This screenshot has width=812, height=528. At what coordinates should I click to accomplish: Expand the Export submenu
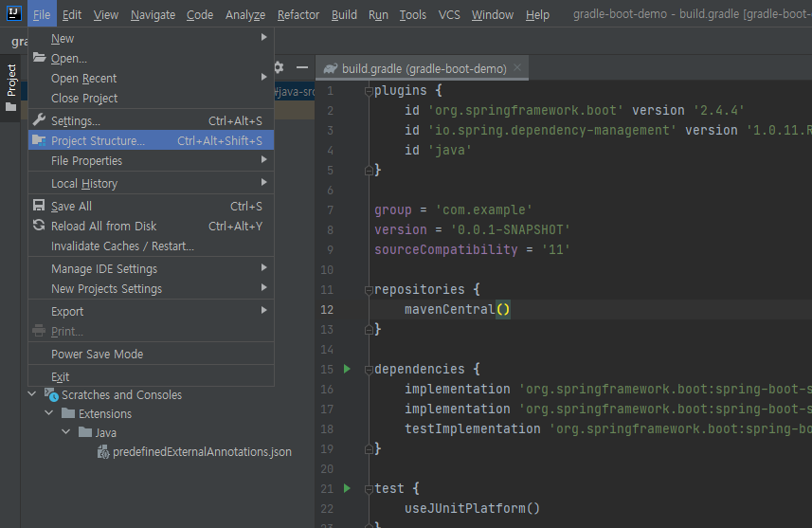coord(151,312)
